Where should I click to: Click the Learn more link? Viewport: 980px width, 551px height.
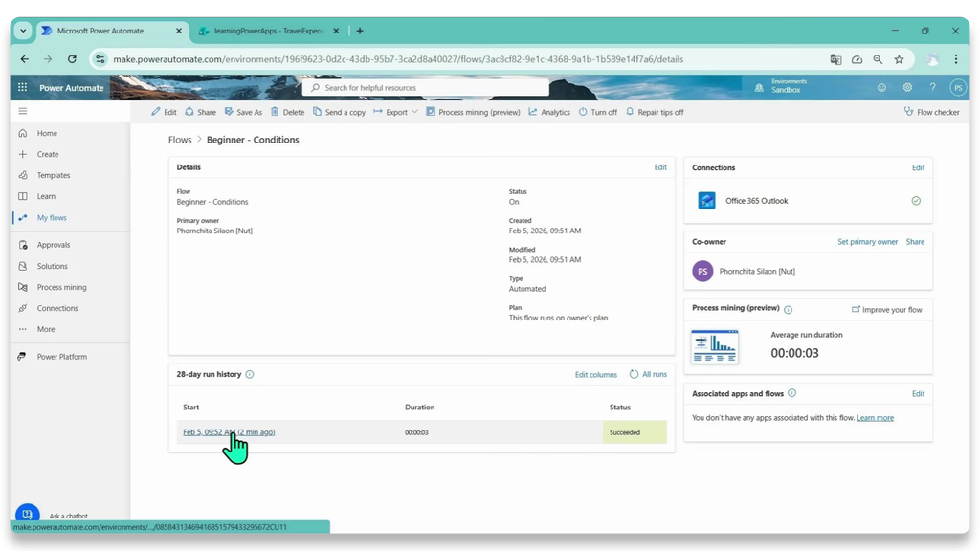875,418
